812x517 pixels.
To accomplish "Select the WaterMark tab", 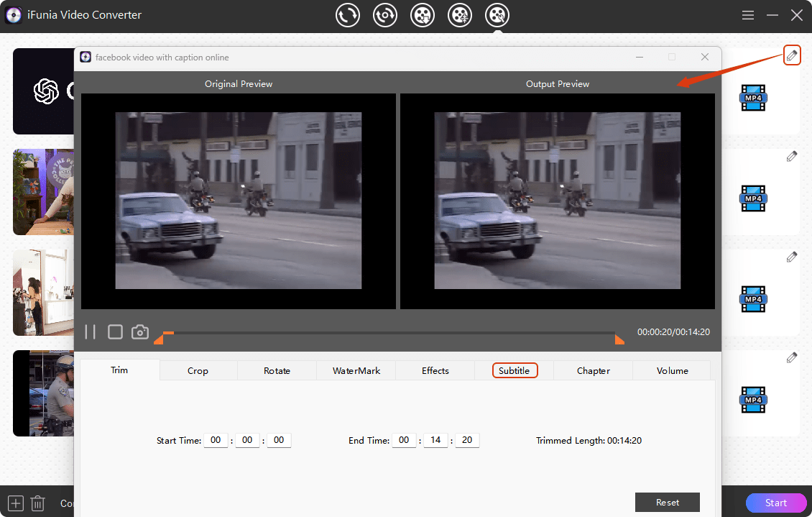I will tap(356, 370).
